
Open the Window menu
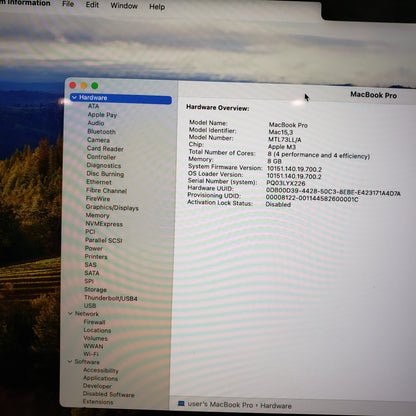(x=124, y=6)
